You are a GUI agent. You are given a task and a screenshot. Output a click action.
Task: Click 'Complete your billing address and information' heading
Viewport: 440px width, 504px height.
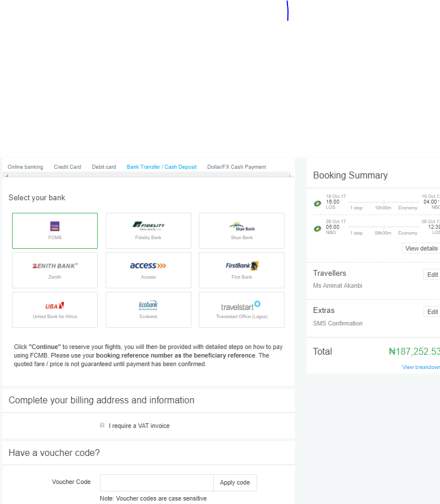(x=101, y=400)
